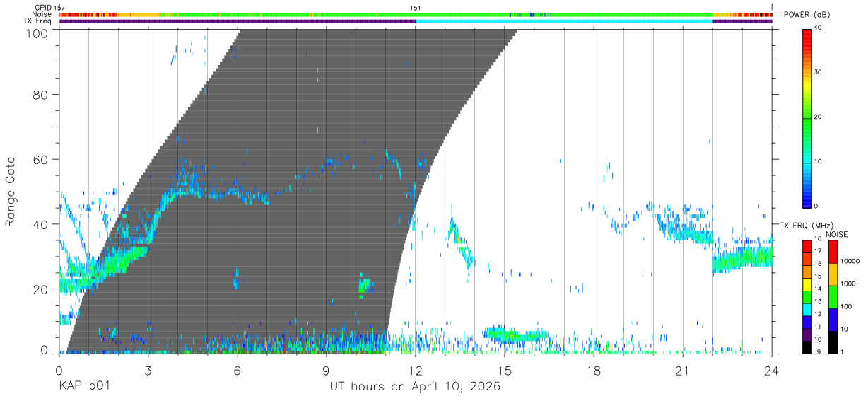The image size is (868, 401).
Task: Click the POWER (dB) colorbar title
Action: tap(807, 15)
